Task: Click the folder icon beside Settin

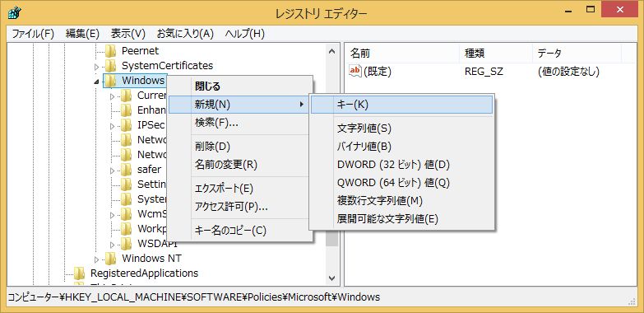Action: pos(126,185)
